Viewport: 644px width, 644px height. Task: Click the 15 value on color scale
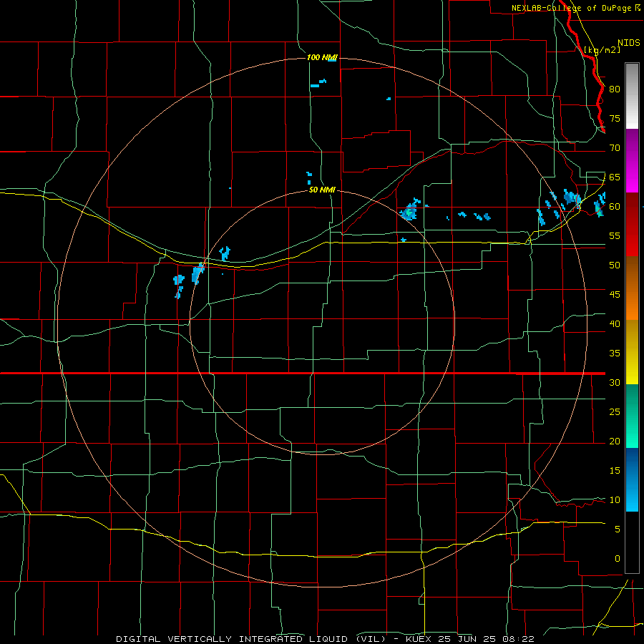pos(615,470)
